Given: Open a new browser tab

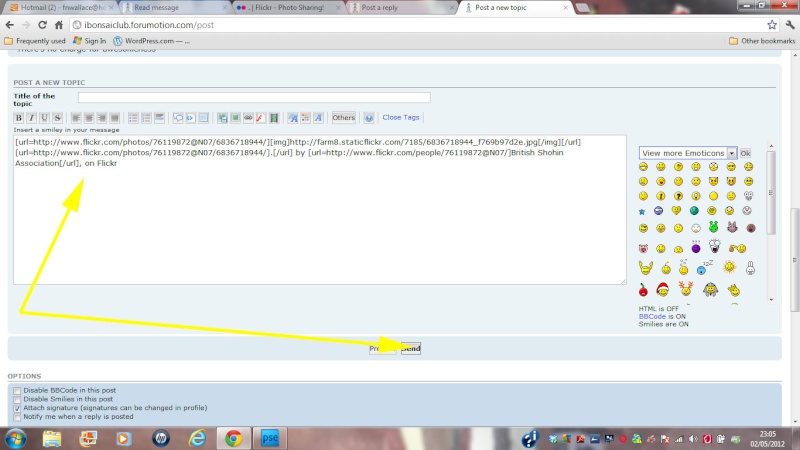Looking at the screenshot, I should [x=582, y=8].
